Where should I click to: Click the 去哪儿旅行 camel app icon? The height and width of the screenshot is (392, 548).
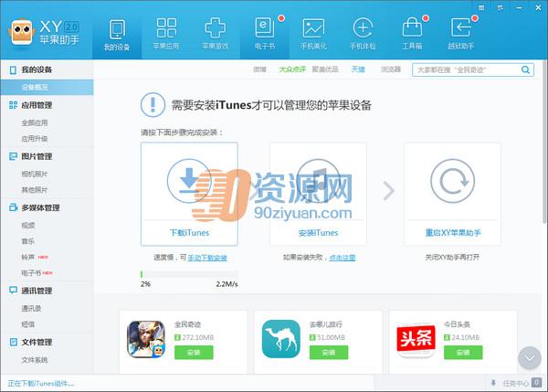point(281,339)
